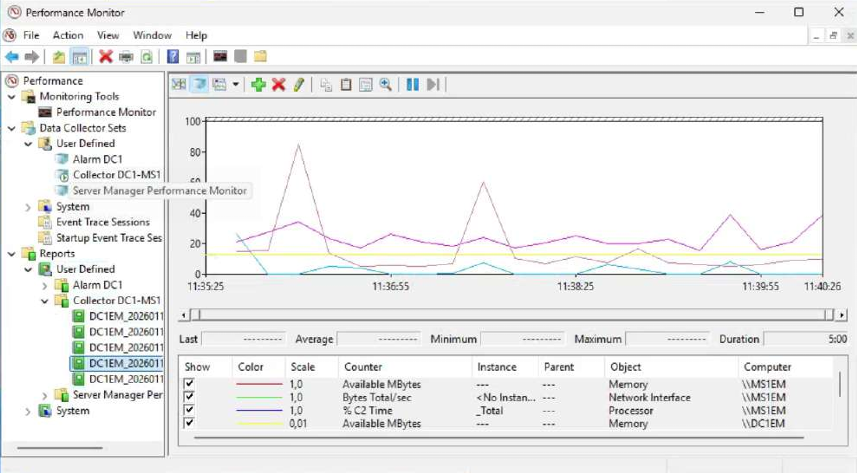Toggle Show/Hide Console Tree icon
This screenshot has width=857, height=473.
coord(80,56)
